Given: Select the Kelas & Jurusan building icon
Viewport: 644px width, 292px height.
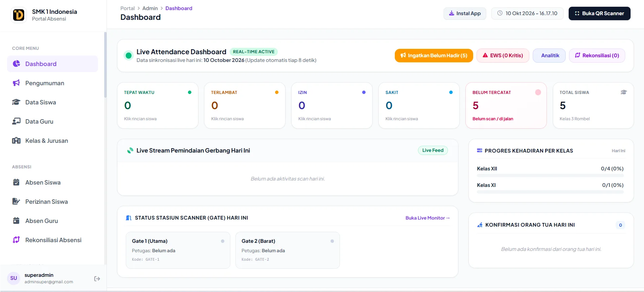Looking at the screenshot, I should pyautogui.click(x=16, y=140).
